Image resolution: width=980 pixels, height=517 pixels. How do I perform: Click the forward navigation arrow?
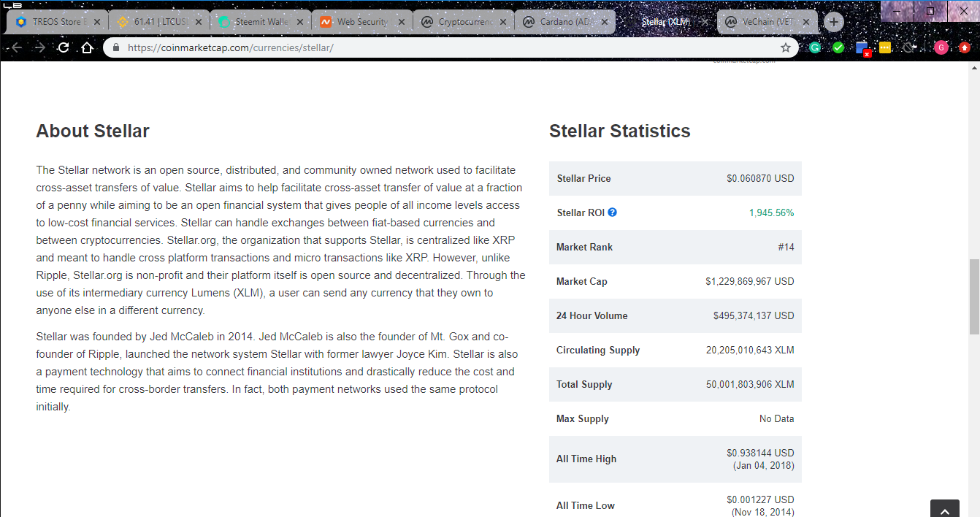[x=40, y=47]
